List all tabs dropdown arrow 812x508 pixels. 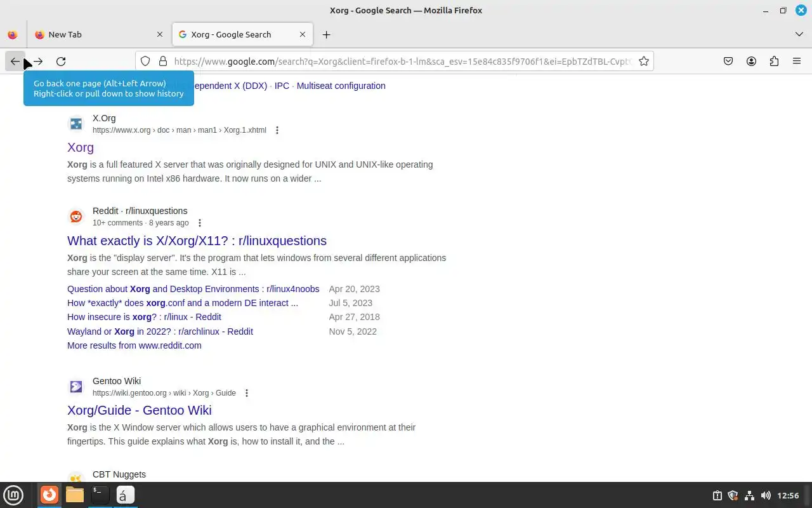799,35
